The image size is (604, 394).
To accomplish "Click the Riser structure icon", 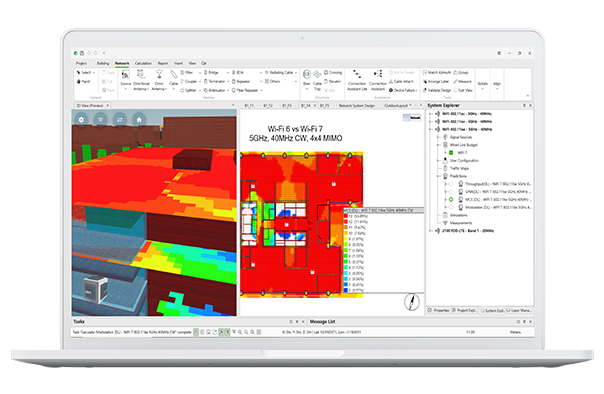I will pos(307,78).
